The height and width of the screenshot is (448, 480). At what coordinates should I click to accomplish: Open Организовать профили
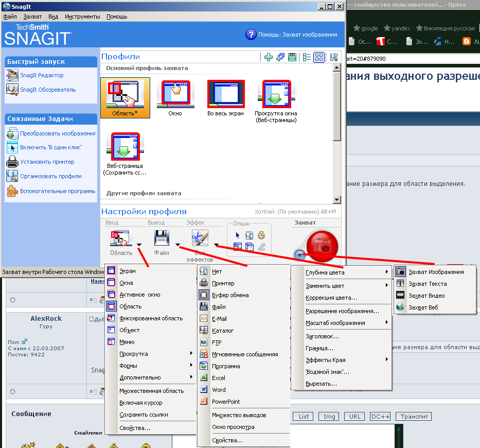click(x=51, y=176)
